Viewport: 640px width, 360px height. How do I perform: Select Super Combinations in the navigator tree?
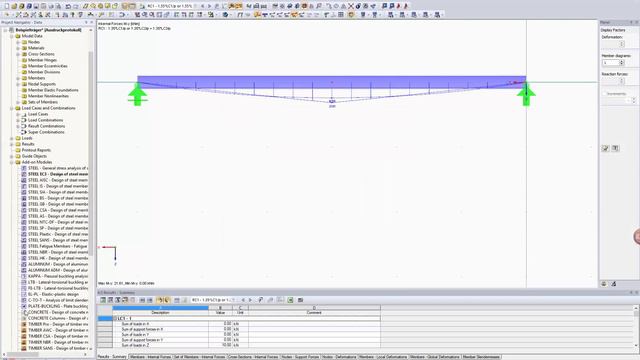click(x=46, y=132)
